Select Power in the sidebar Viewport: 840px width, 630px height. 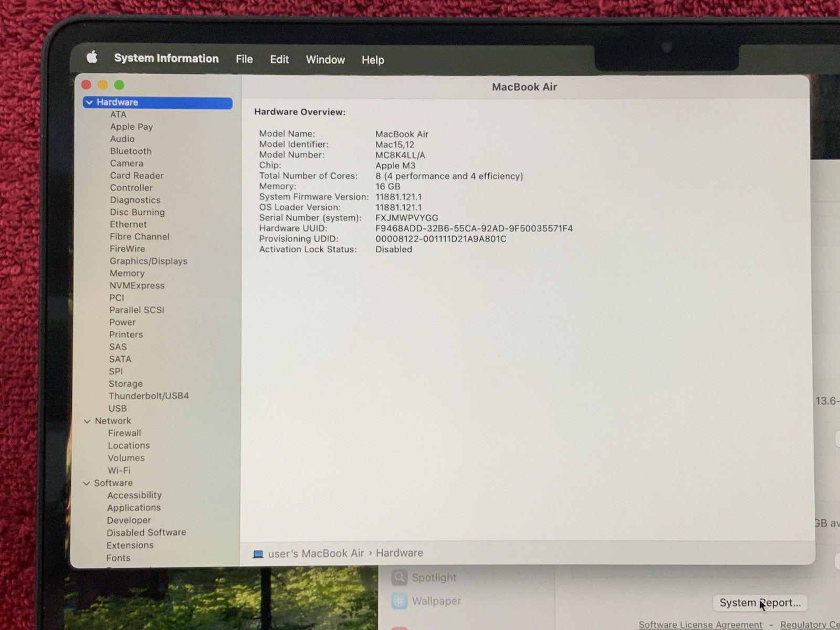[122, 322]
